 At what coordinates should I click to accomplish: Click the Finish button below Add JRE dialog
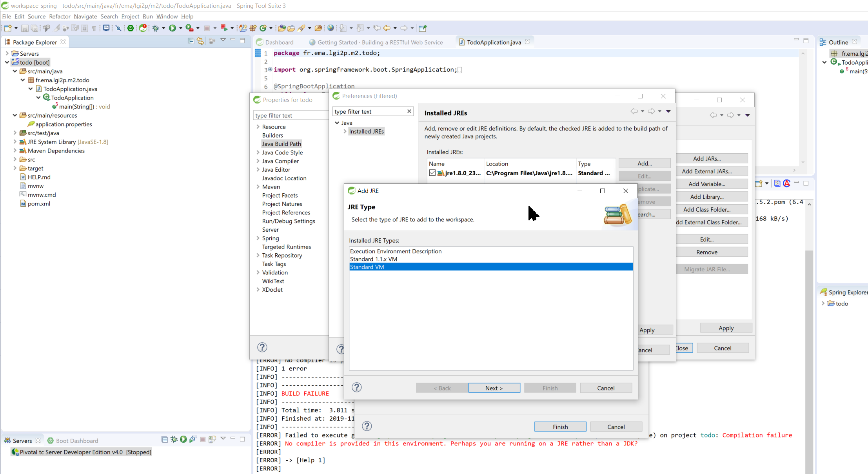pyautogui.click(x=560, y=427)
